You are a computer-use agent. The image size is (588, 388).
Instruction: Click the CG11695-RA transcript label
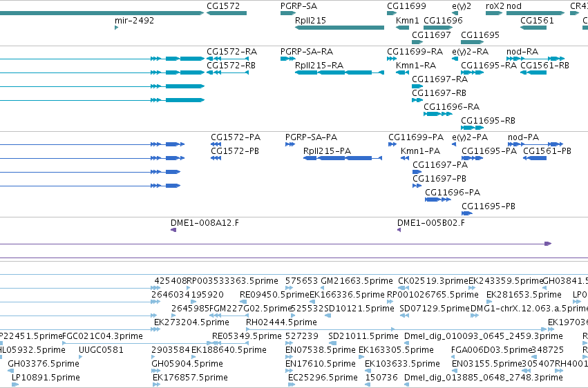(489, 65)
